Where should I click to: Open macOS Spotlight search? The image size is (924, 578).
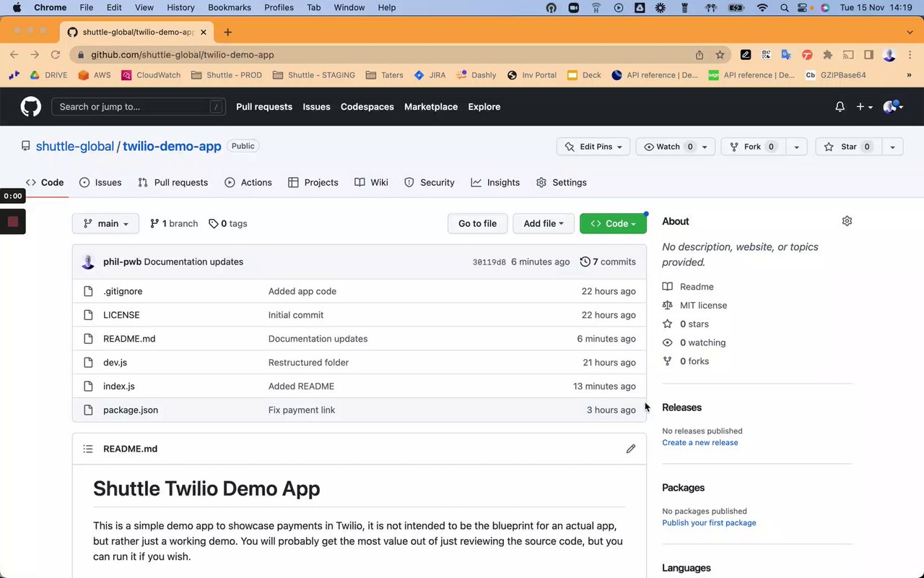(784, 8)
